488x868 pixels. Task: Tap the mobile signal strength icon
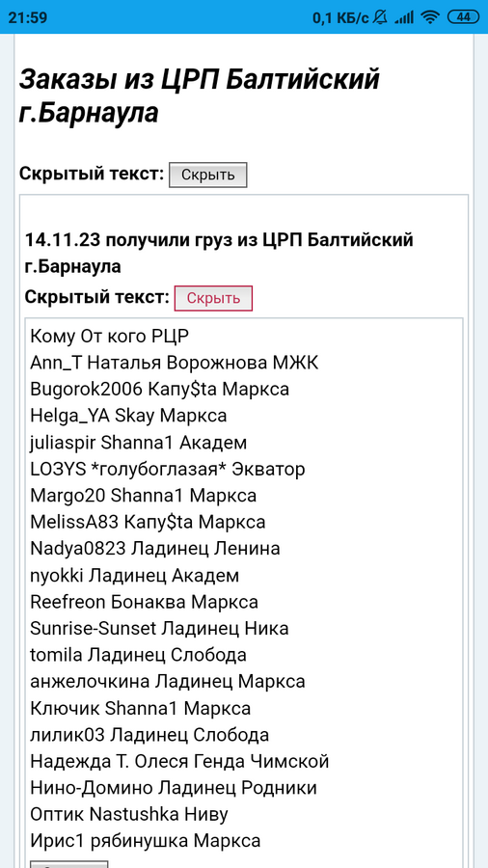404,17
